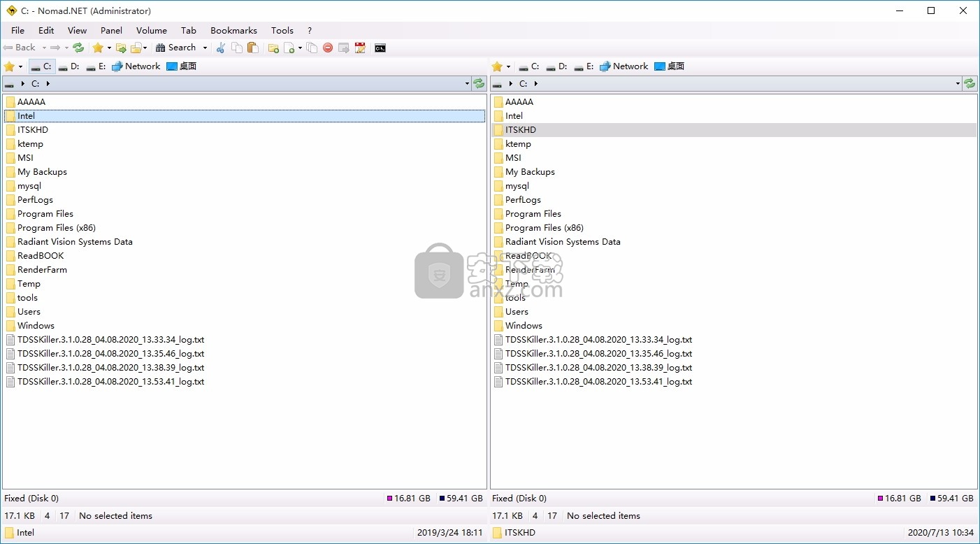This screenshot has height=544, width=980.
Task: Expand the toolbar Bookmarks star dropdown arrow
Action: point(109,48)
